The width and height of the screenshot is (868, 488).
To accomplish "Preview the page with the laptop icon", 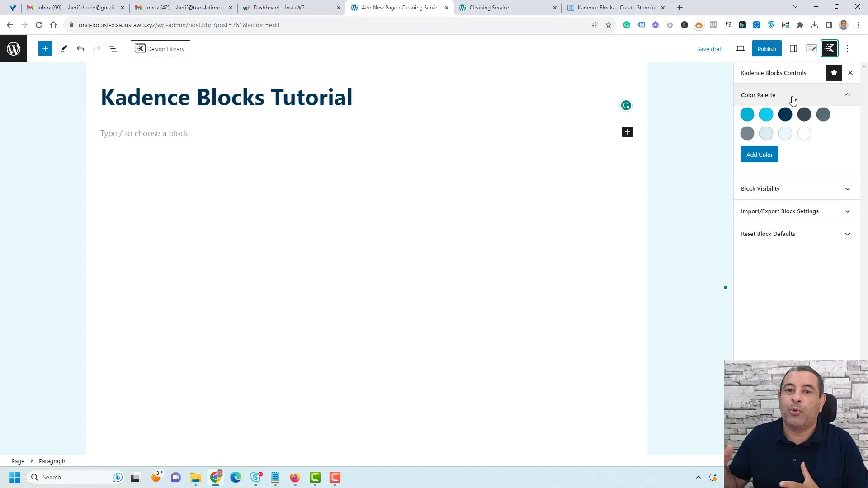I will (x=741, y=48).
